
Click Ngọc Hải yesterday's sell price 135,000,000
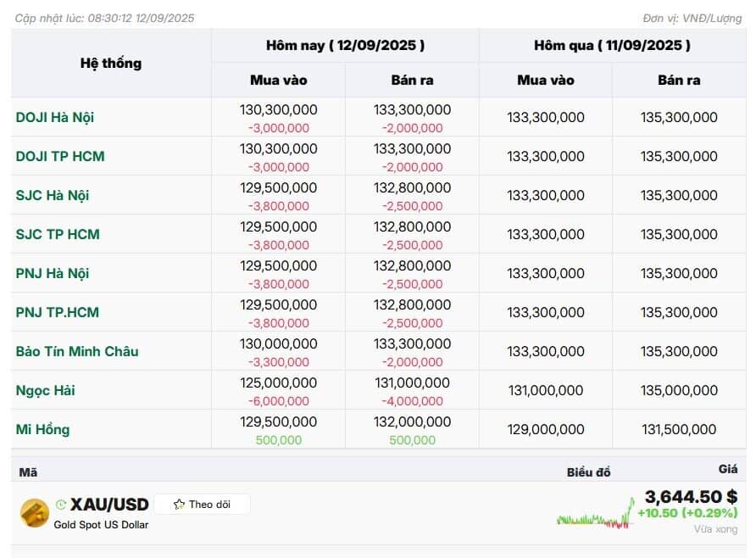tap(679, 391)
